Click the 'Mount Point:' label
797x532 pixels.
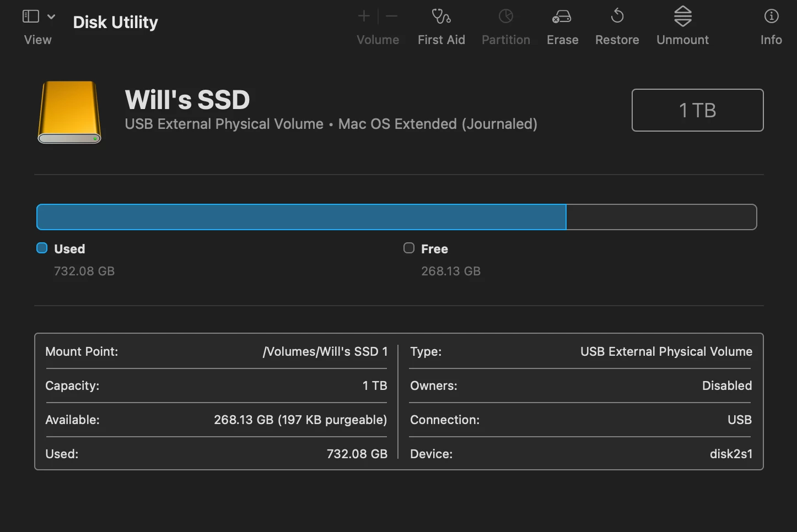click(x=82, y=351)
